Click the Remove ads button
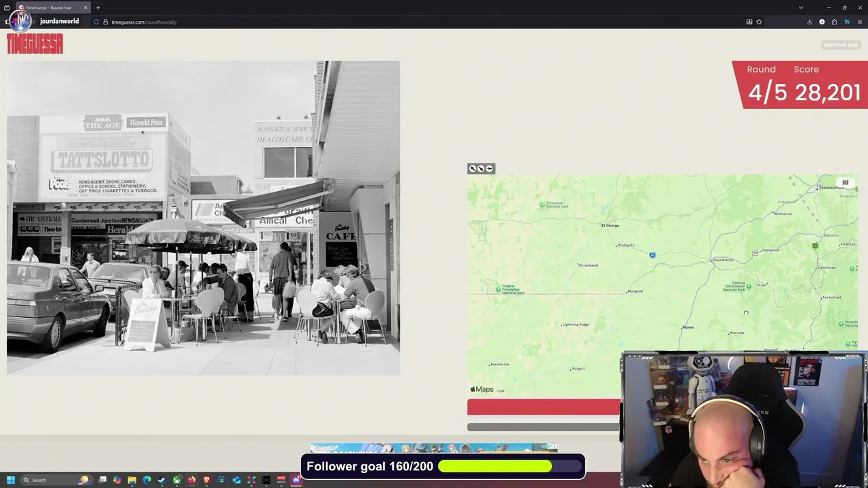The height and width of the screenshot is (488, 868). (840, 45)
